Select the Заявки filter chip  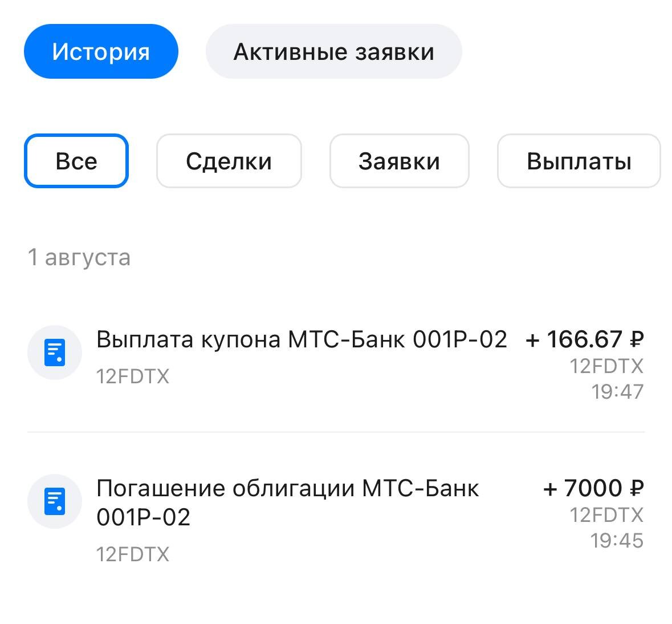399,160
